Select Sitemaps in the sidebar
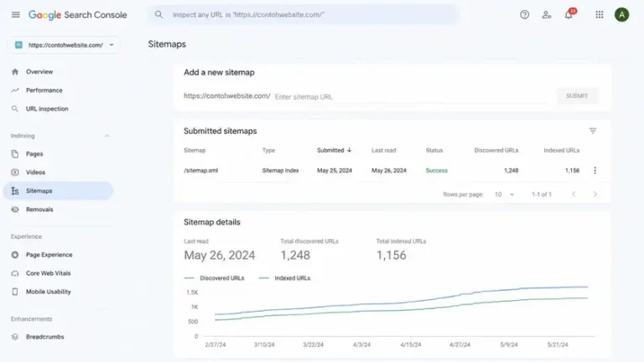 [58, 191]
